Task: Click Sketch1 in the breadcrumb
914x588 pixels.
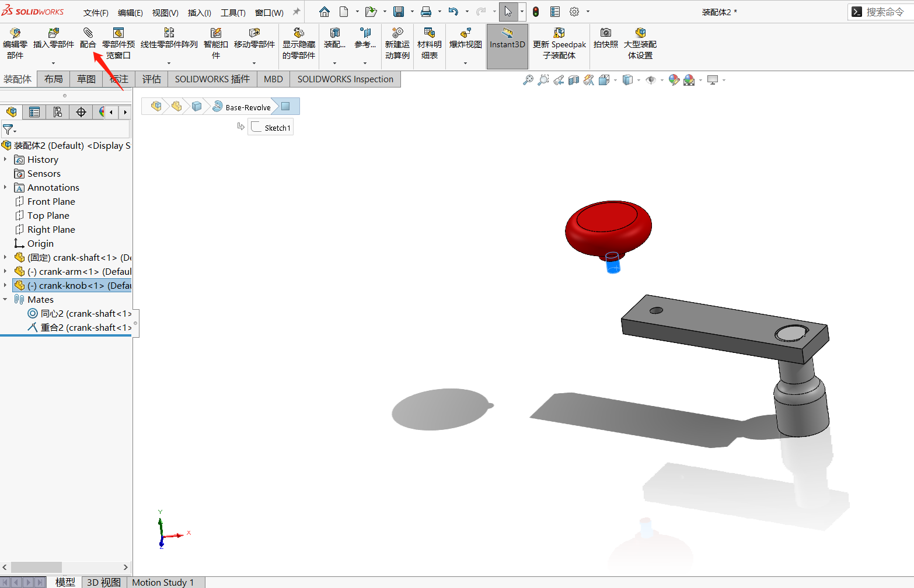Action: pos(270,127)
